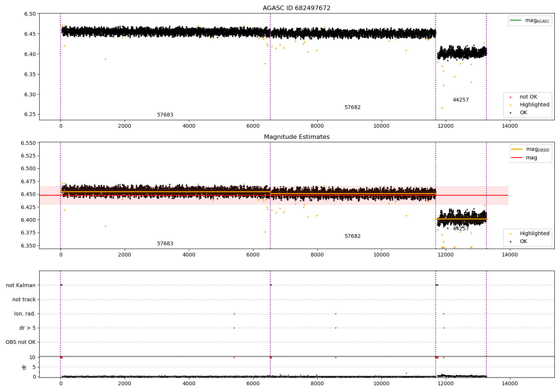Select the 6.425 y-axis tick label

coord(28,207)
